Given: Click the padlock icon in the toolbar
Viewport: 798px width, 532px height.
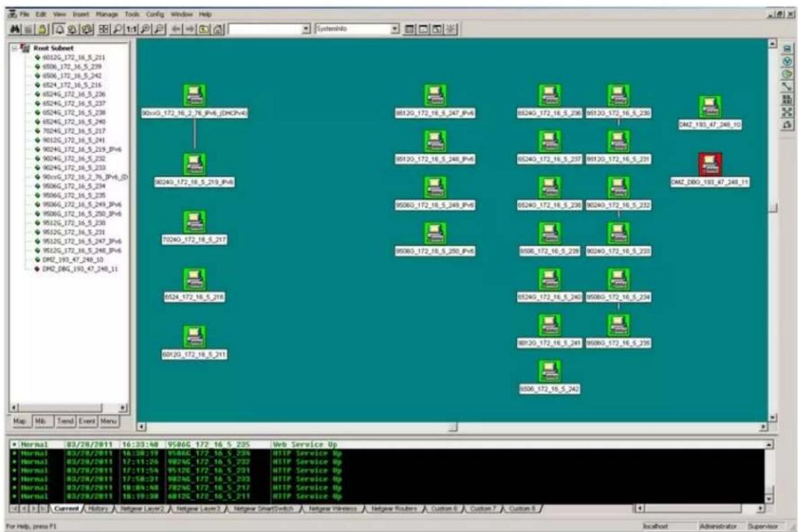Looking at the screenshot, I should pos(42,30).
